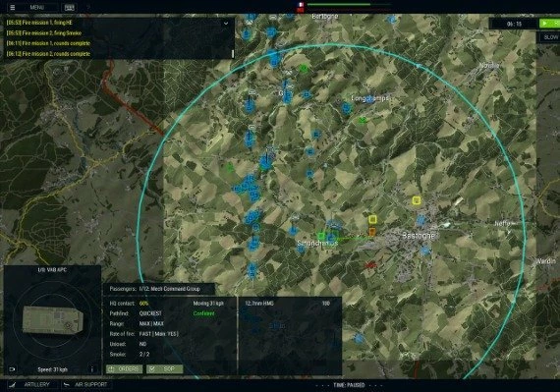The width and height of the screenshot is (560, 392).
Task: Select the green selected unit at Senonchamps
Action: point(321,236)
